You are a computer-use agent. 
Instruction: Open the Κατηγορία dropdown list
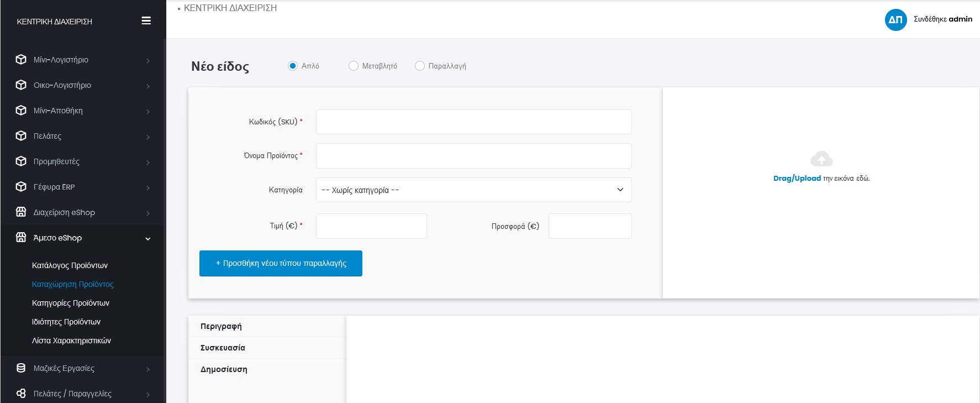pyautogui.click(x=473, y=190)
